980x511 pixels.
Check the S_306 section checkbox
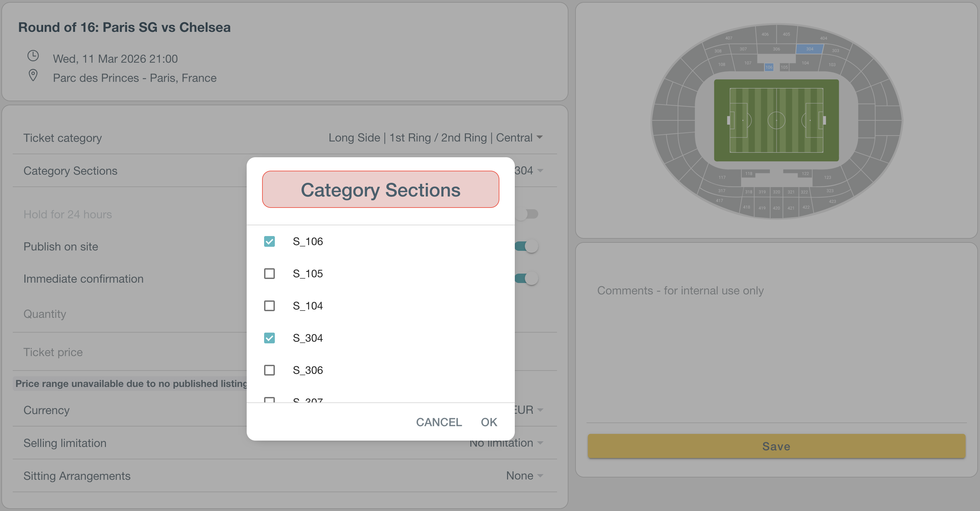[x=269, y=370]
